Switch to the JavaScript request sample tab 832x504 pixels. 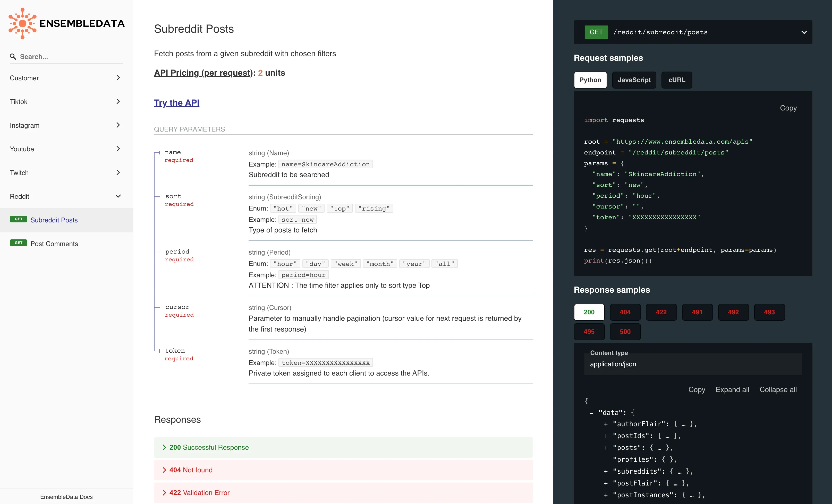(x=634, y=80)
